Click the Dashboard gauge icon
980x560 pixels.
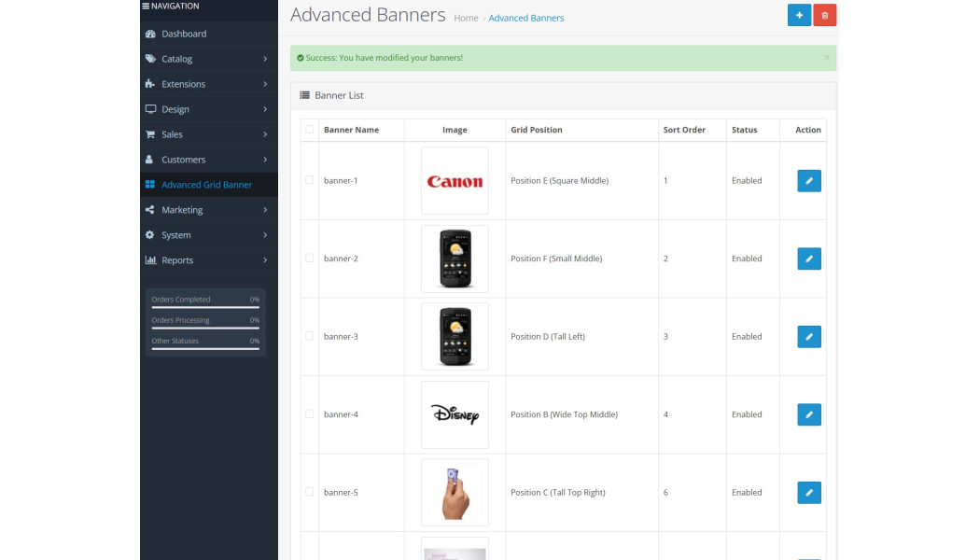(150, 34)
